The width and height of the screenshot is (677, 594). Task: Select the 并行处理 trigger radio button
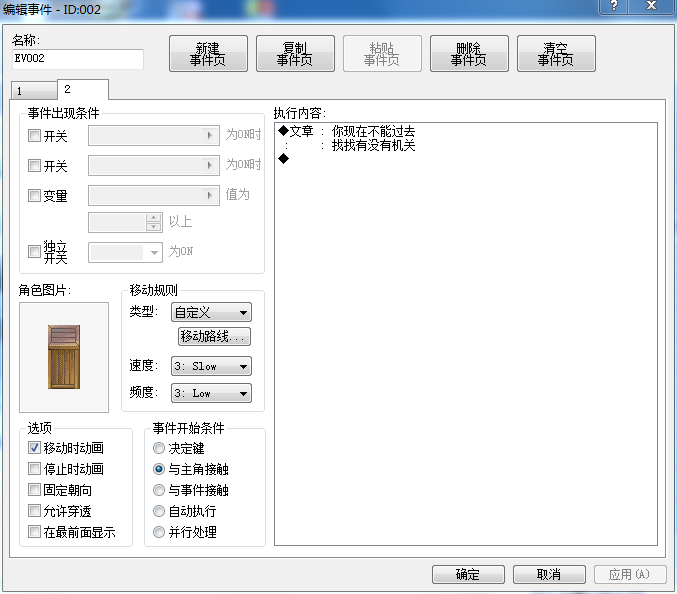pos(159,532)
